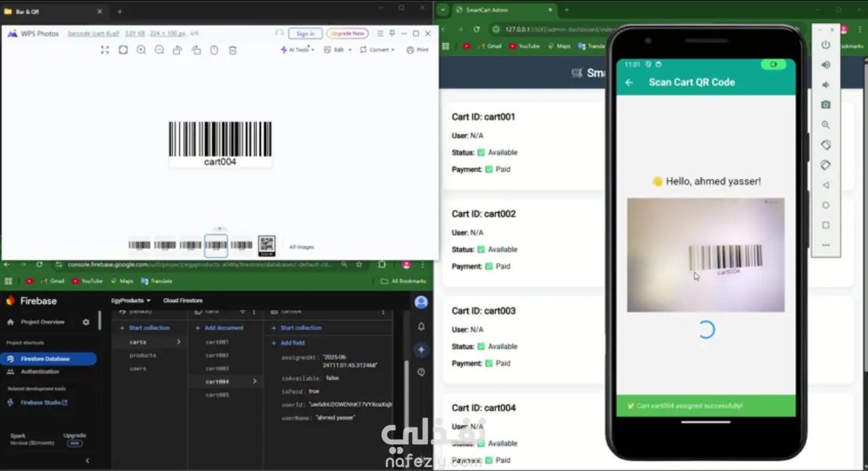This screenshot has width=868, height=471.
Task: Open Project Overview in Firebase sidebar
Action: click(42, 322)
